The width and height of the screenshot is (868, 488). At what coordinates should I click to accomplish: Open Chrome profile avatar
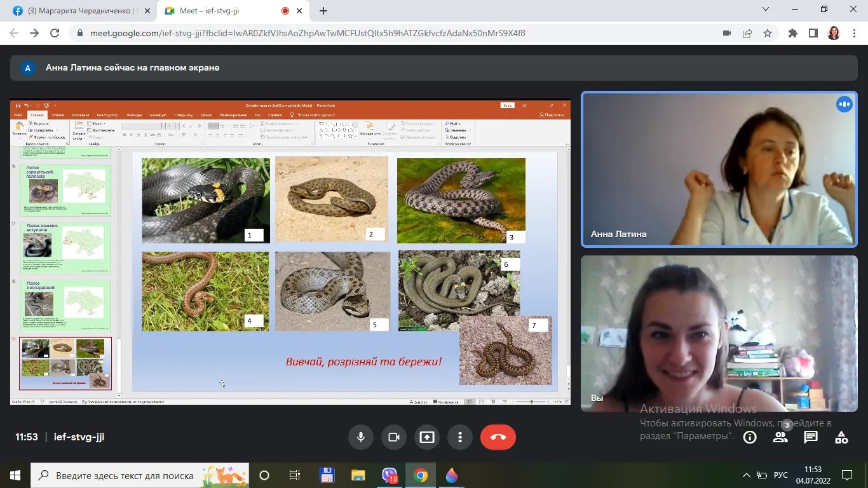pyautogui.click(x=834, y=33)
